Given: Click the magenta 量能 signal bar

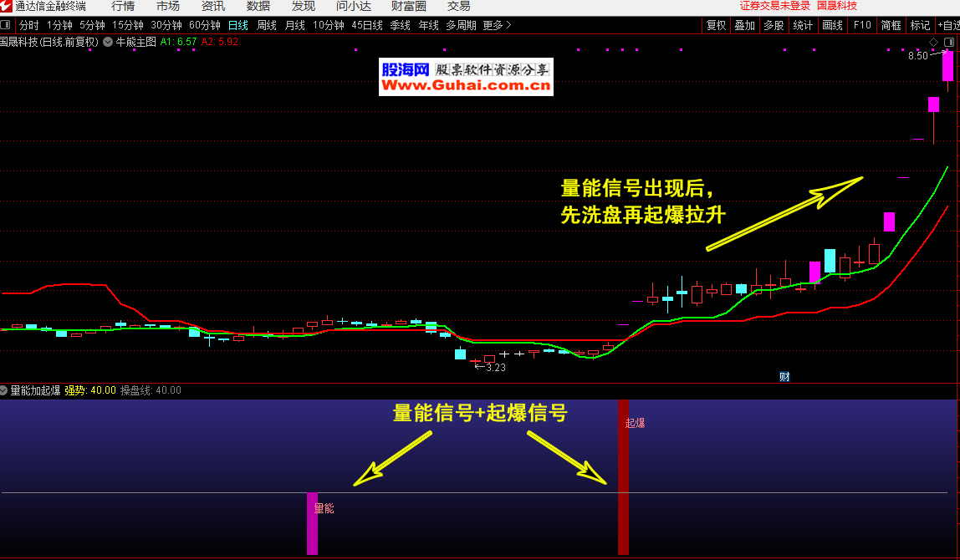Looking at the screenshot, I should point(312,523).
